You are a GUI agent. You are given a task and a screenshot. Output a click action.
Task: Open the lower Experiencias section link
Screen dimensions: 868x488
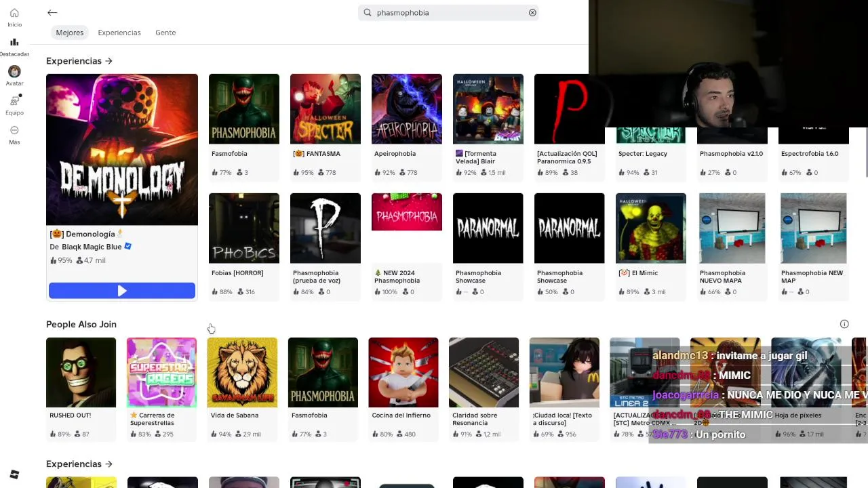point(79,464)
